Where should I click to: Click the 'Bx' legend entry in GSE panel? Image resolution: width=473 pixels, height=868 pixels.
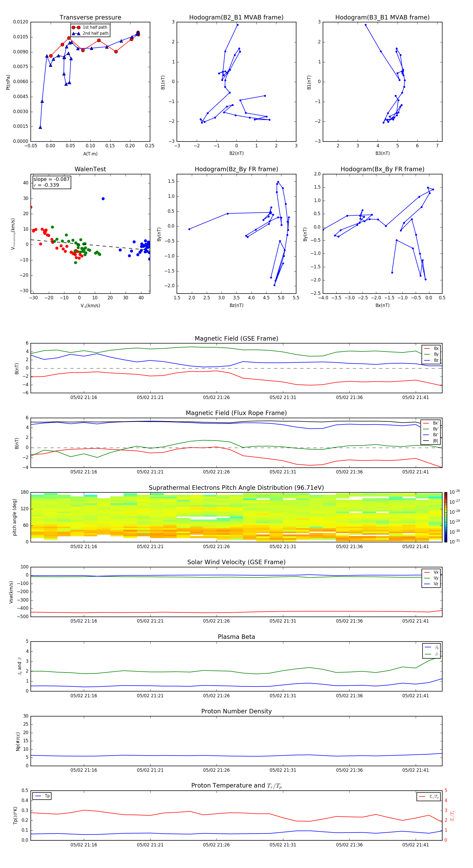[431, 349]
